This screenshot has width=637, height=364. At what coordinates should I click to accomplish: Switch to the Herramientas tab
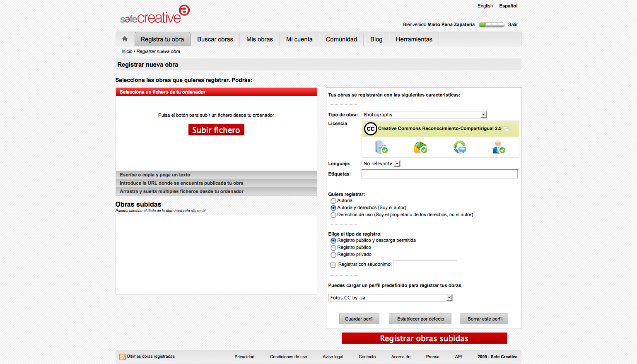point(414,39)
